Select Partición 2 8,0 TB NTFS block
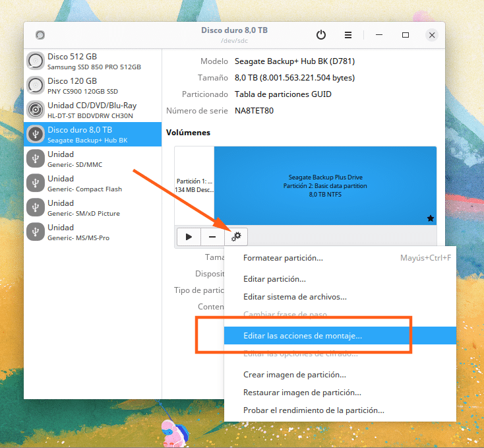 tap(325, 185)
